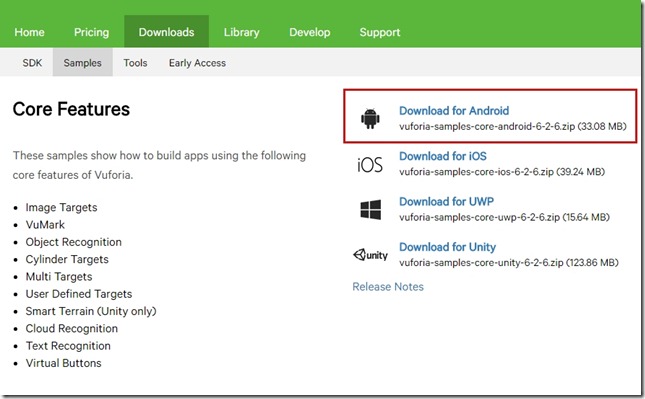Viewport: 645px width, 399px height.
Task: Click the Cylinder Targets list item
Action: [x=67, y=259]
